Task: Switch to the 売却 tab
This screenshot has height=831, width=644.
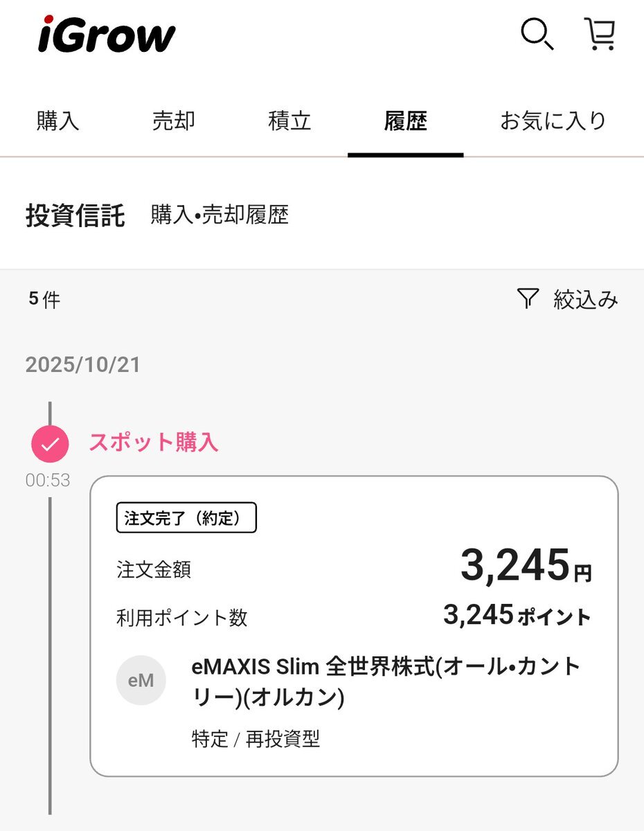Action: tap(173, 121)
